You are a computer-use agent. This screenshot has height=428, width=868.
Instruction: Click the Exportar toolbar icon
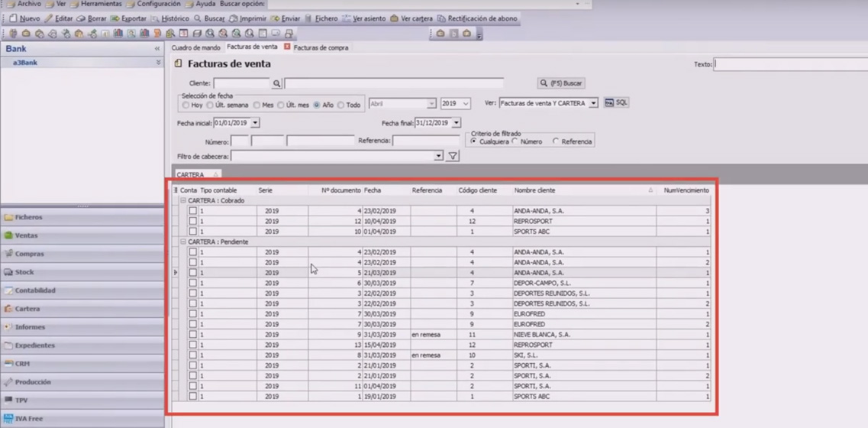(x=115, y=18)
